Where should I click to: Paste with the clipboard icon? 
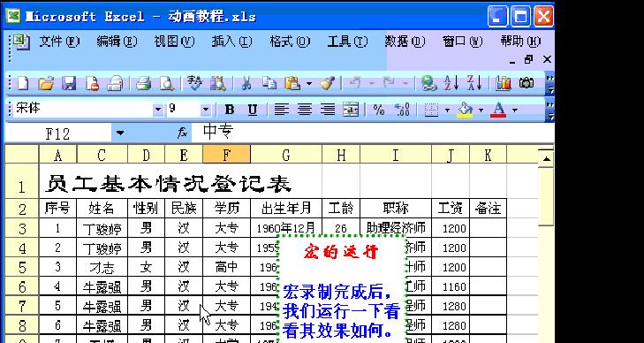pyautogui.click(x=292, y=83)
